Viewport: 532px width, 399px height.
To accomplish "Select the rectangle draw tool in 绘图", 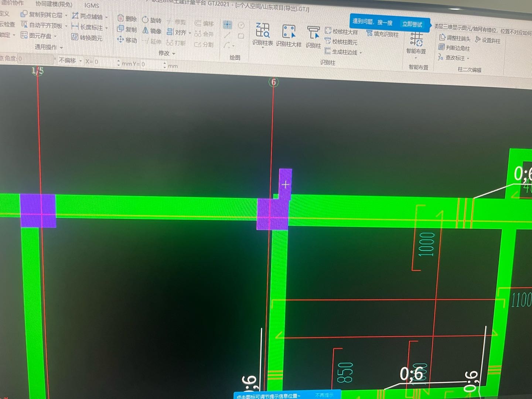I will pyautogui.click(x=241, y=36).
